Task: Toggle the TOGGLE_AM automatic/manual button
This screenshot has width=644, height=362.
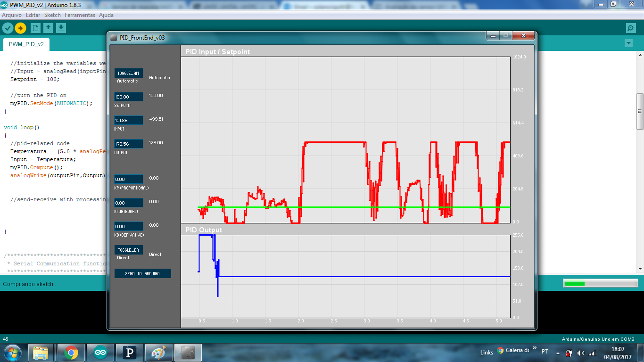Action: pyautogui.click(x=129, y=73)
